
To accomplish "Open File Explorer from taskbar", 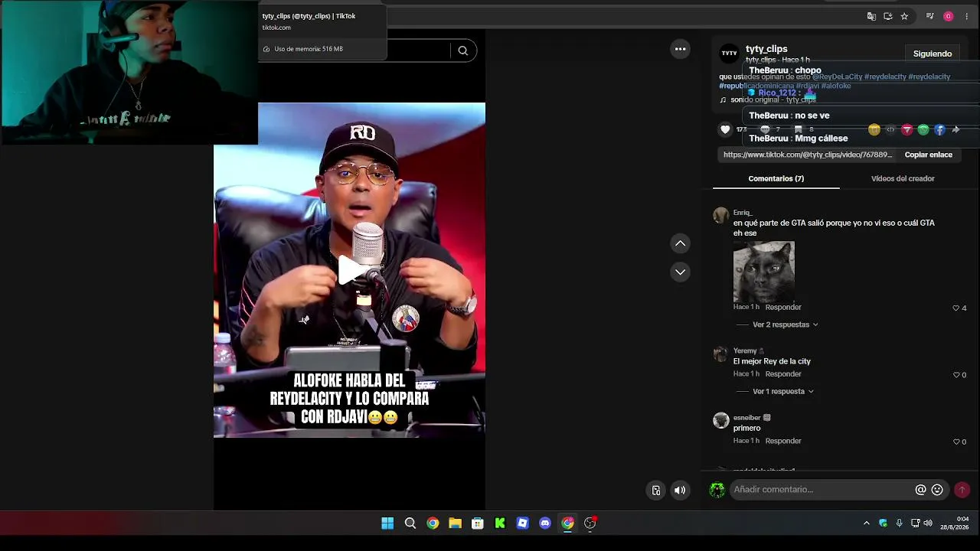I will (455, 523).
